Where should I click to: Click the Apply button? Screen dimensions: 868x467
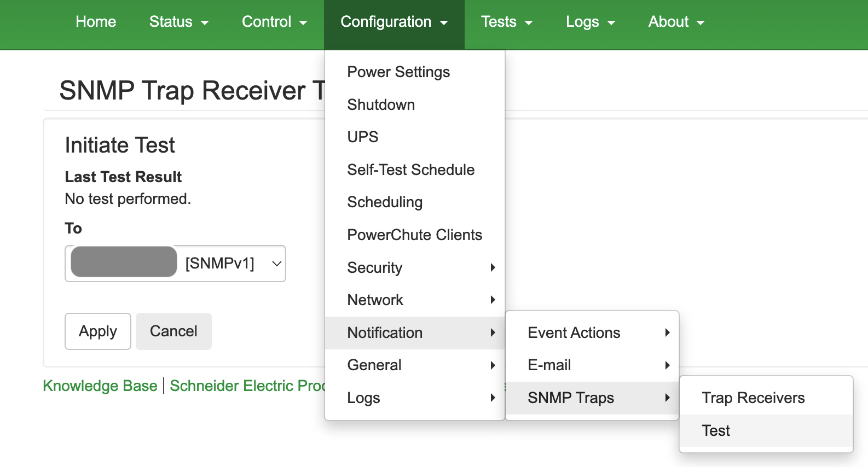(x=98, y=331)
